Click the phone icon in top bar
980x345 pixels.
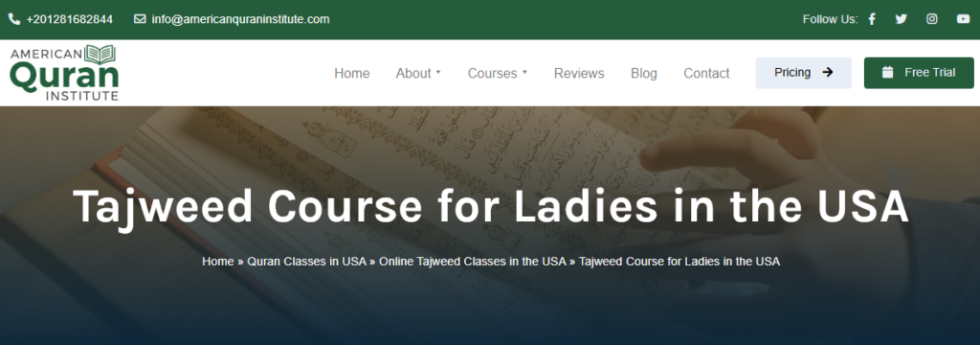(14, 19)
